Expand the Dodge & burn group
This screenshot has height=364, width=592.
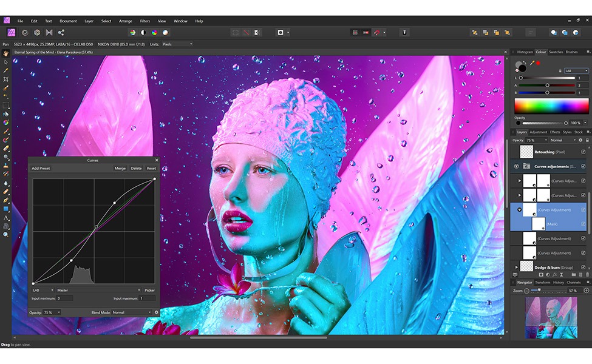pyautogui.click(x=517, y=268)
